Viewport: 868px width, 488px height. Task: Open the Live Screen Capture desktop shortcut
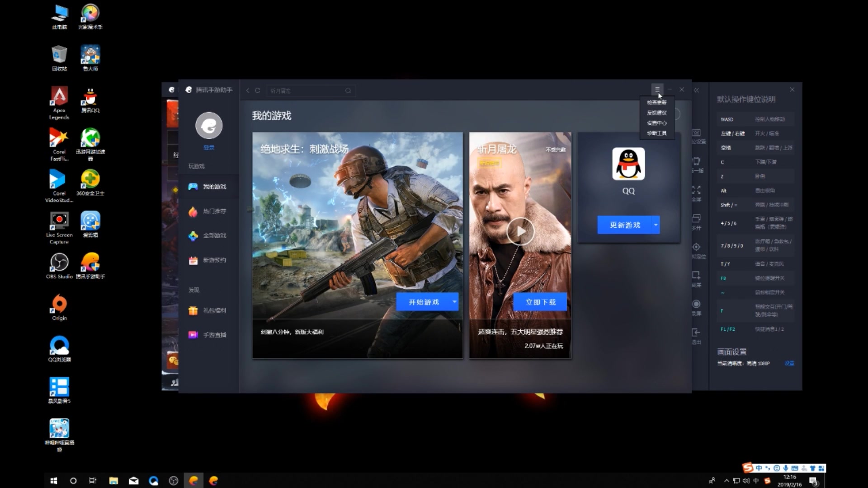pos(59,228)
